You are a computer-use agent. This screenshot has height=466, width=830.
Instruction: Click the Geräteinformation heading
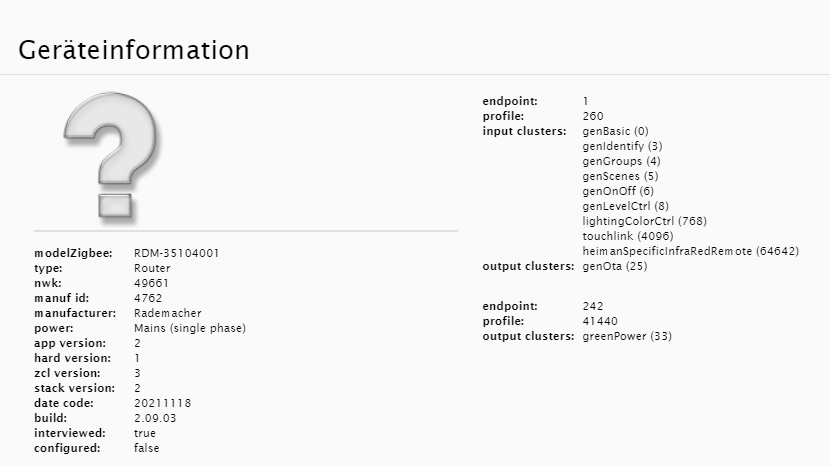(134, 50)
